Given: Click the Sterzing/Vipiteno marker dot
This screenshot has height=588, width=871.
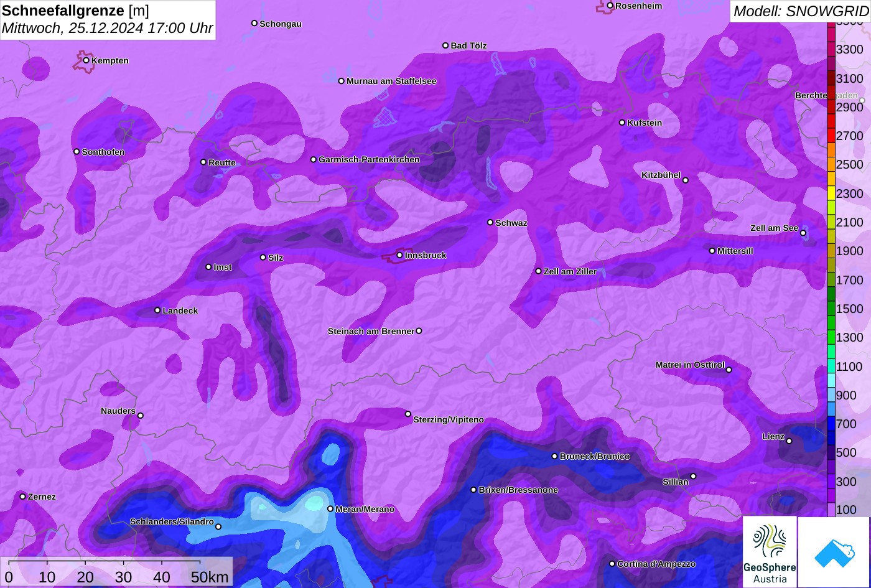Looking at the screenshot, I should tap(408, 414).
